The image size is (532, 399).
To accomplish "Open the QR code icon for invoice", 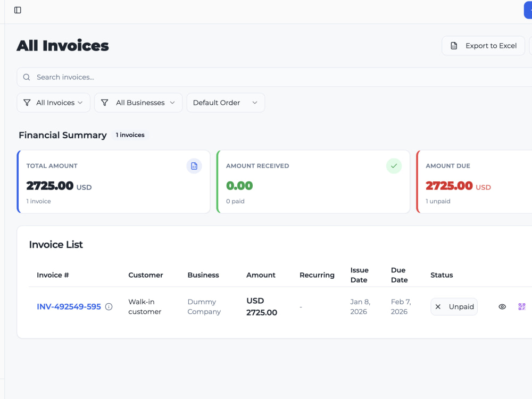I will (x=522, y=307).
